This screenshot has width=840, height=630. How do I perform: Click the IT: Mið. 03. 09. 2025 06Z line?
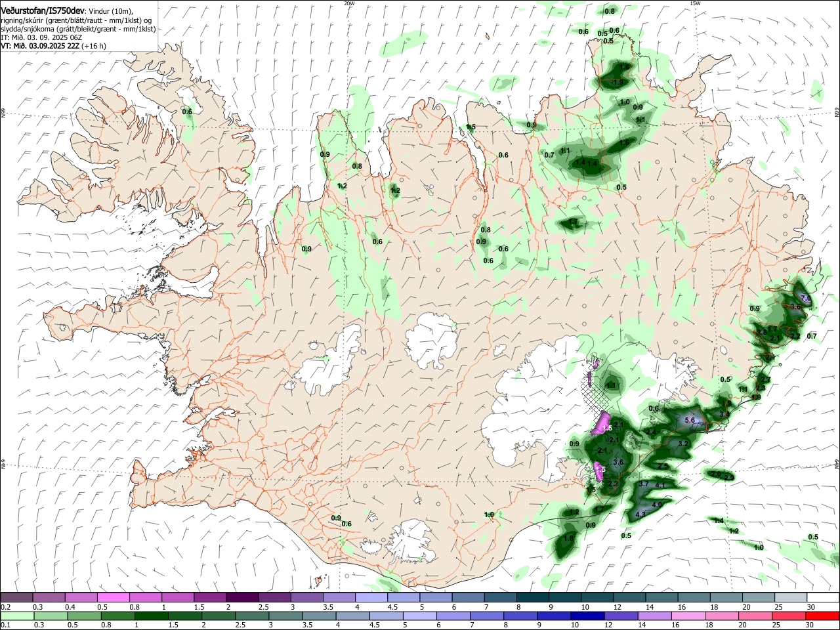coord(41,37)
